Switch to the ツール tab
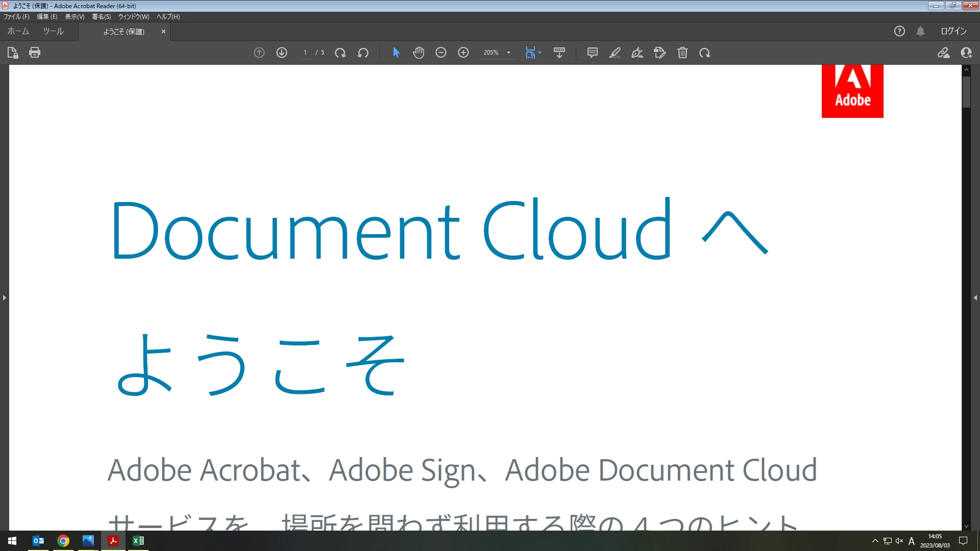Screen dimensions: 980x551 53,31
